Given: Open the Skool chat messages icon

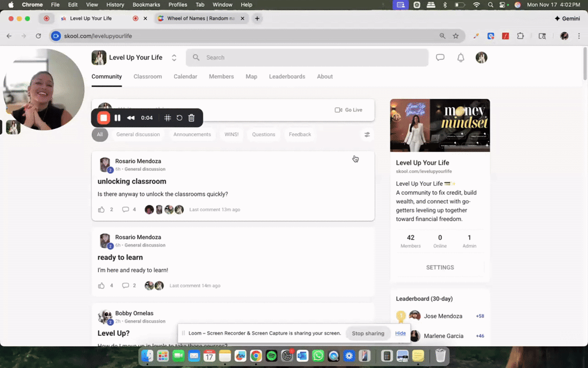Looking at the screenshot, I should coord(440,57).
